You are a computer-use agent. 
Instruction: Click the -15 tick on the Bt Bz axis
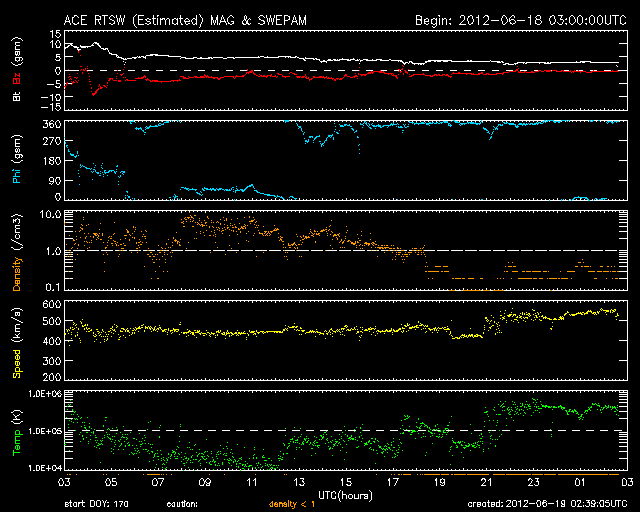click(x=52, y=107)
